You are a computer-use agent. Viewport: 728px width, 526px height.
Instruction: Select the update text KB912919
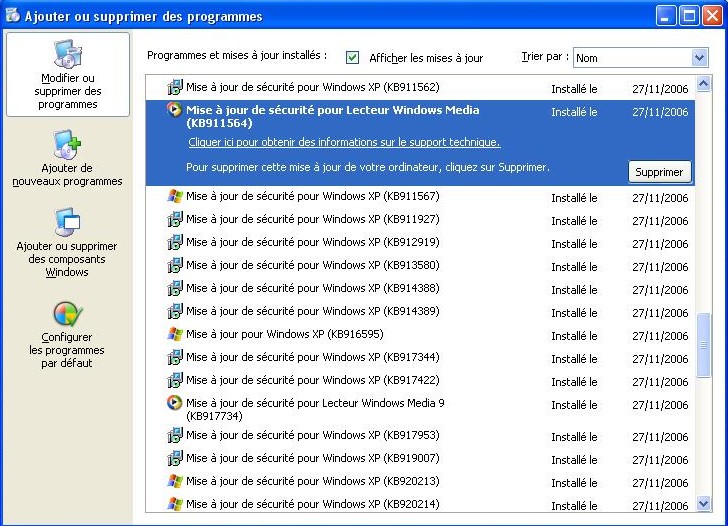[x=312, y=242]
